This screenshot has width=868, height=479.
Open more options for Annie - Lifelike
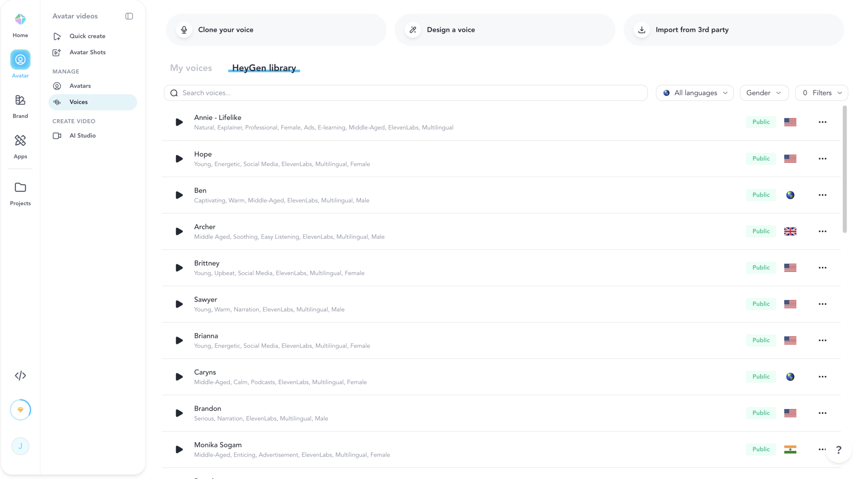pyautogui.click(x=822, y=122)
